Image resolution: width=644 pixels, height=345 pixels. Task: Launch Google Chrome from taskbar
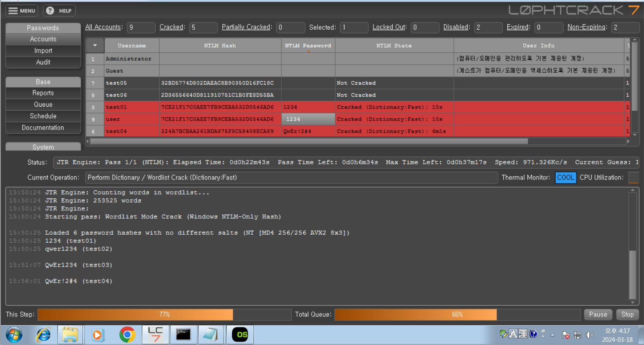click(x=127, y=335)
